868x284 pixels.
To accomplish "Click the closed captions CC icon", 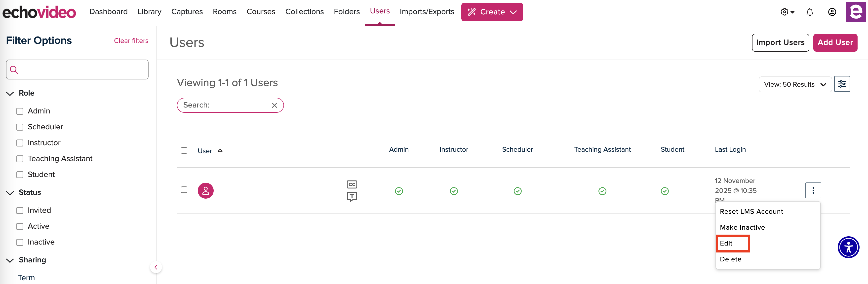I will pos(352,184).
